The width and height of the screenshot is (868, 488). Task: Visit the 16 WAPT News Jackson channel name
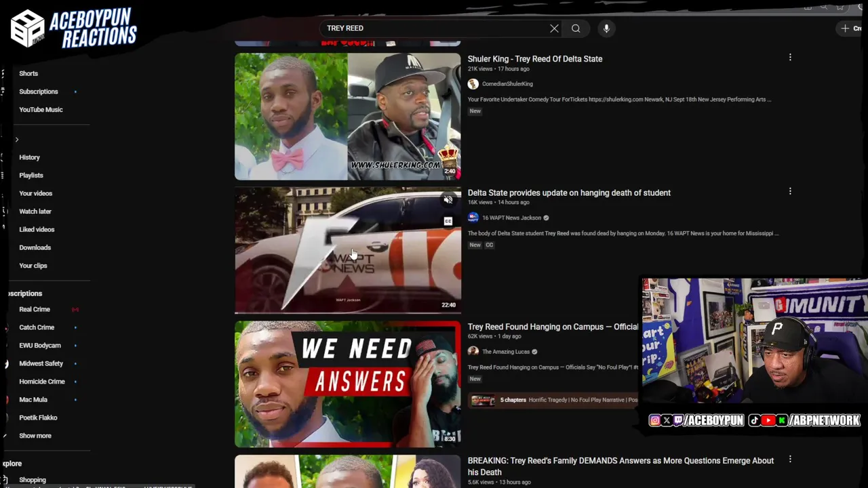511,218
